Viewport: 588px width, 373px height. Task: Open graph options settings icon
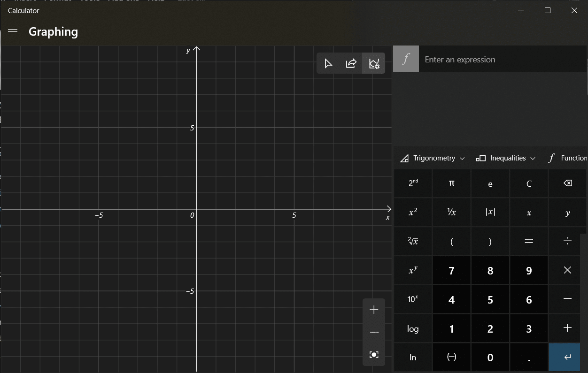point(374,64)
